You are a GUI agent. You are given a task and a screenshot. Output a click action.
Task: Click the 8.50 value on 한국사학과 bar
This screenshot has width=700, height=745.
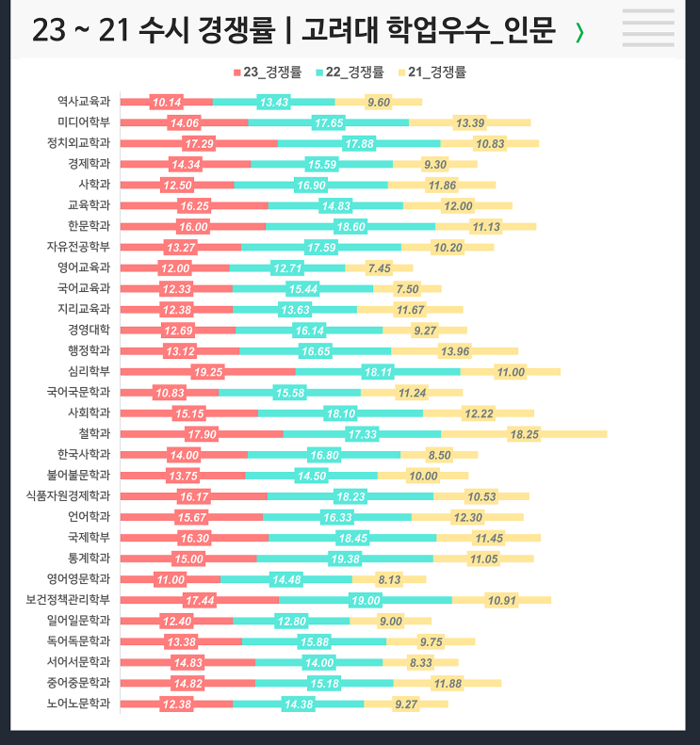click(439, 455)
